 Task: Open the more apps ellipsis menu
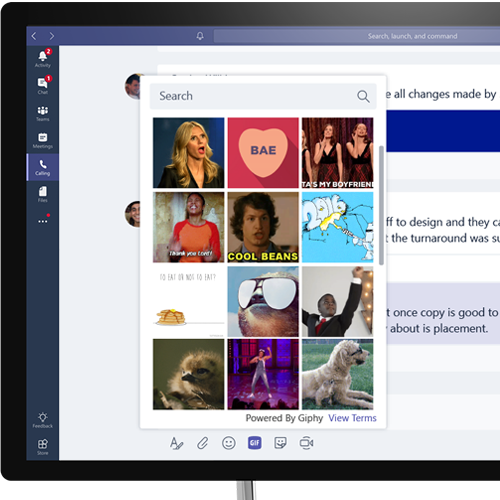pyautogui.click(x=43, y=221)
